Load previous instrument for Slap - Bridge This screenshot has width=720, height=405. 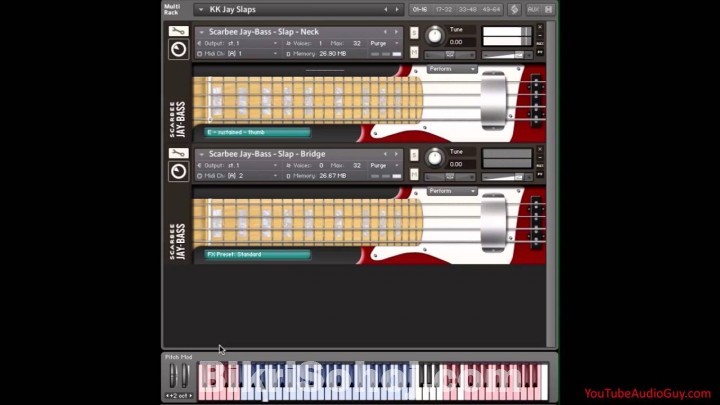(x=385, y=154)
